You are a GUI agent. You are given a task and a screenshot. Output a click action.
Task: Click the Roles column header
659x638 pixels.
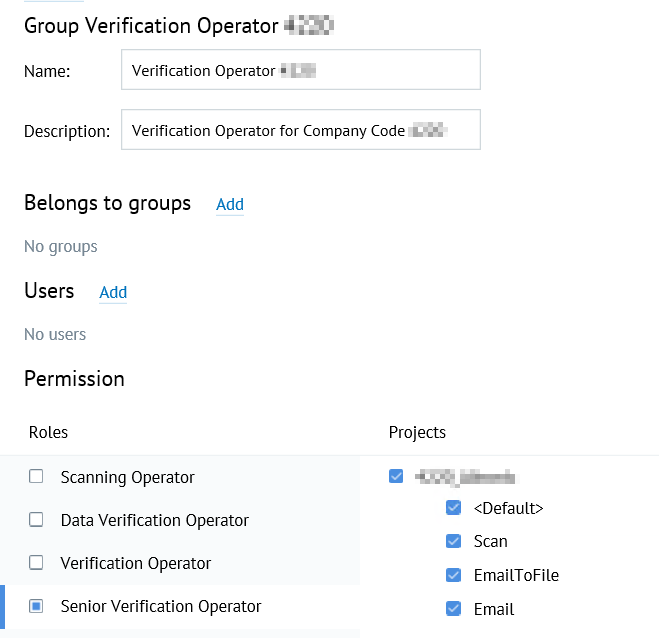(x=48, y=432)
